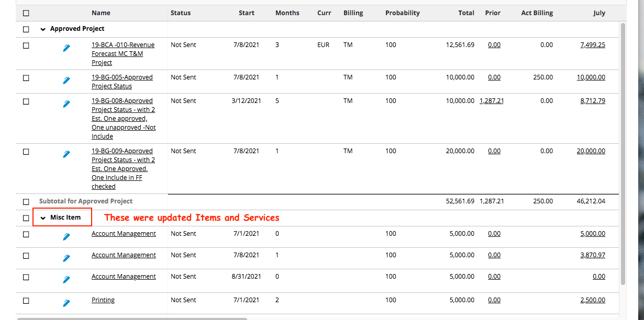Edit Account Management row starting 7/8/2021
The image size is (644, 320).
66,258
